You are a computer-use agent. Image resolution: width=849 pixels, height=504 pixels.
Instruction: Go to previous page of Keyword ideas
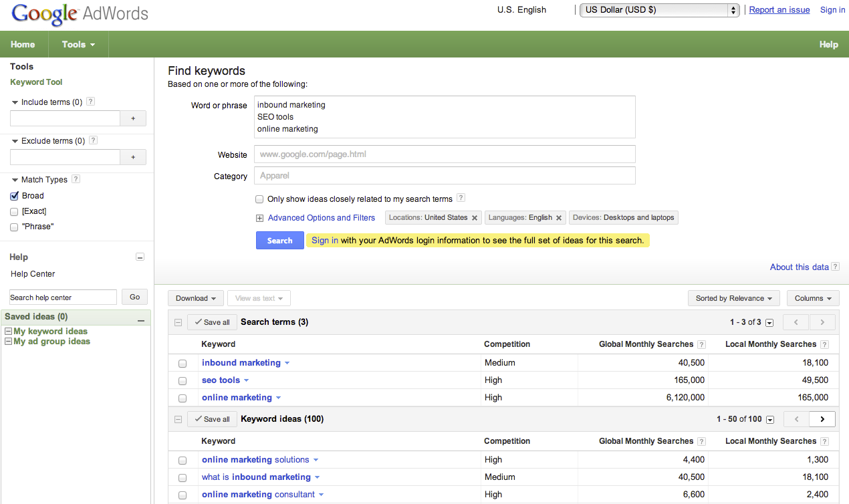[x=796, y=419]
